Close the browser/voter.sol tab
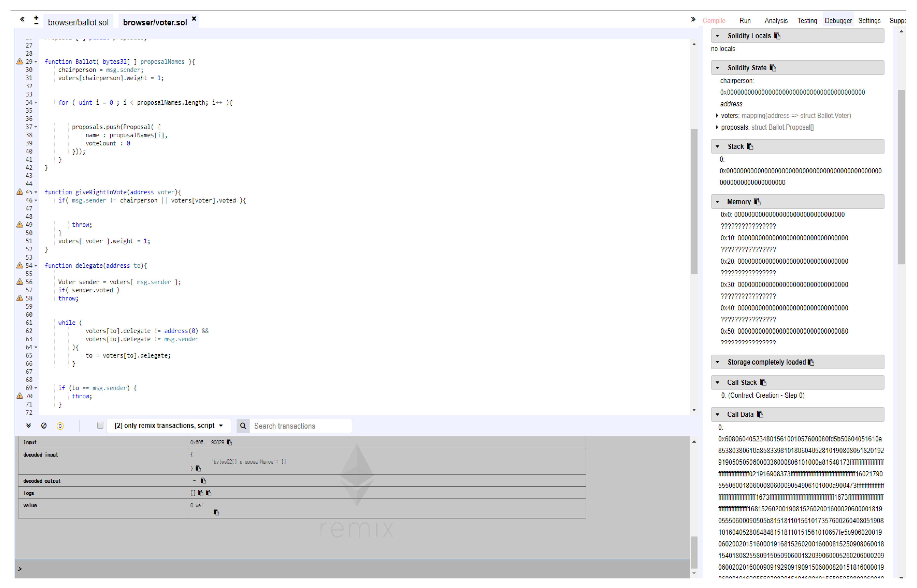This screenshot has width=917, height=588. (194, 19)
